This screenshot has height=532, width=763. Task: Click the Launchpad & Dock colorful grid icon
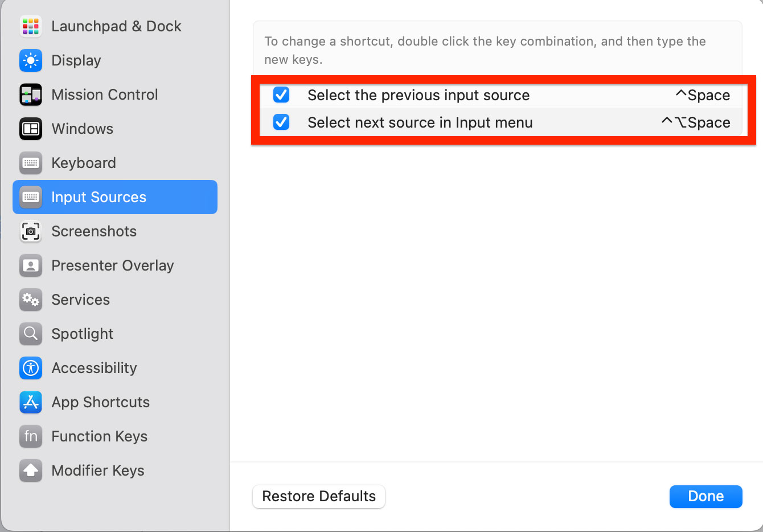tap(31, 26)
